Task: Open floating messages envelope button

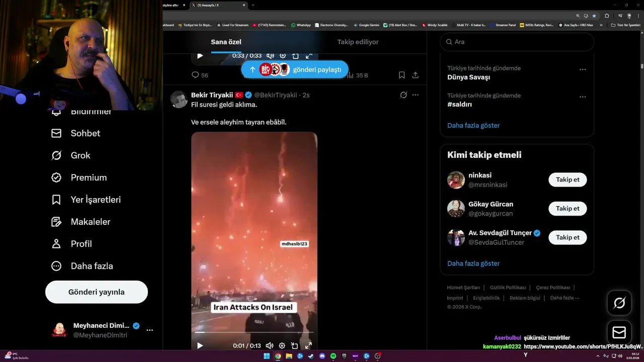Action: [x=619, y=332]
